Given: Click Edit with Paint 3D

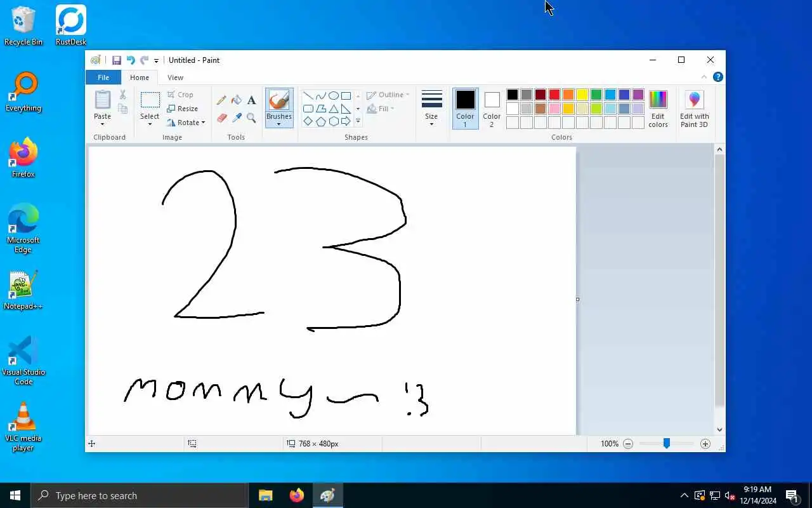Looking at the screenshot, I should tap(694, 109).
